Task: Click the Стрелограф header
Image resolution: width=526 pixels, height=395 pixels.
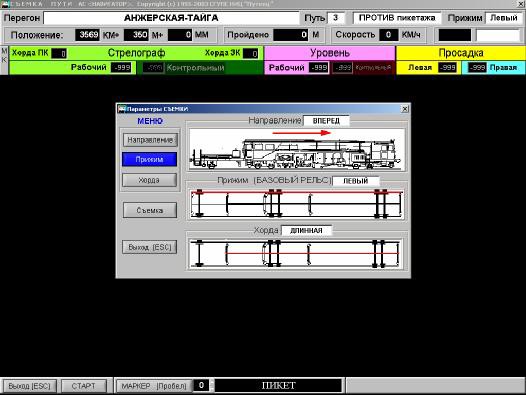Action: coord(137,53)
